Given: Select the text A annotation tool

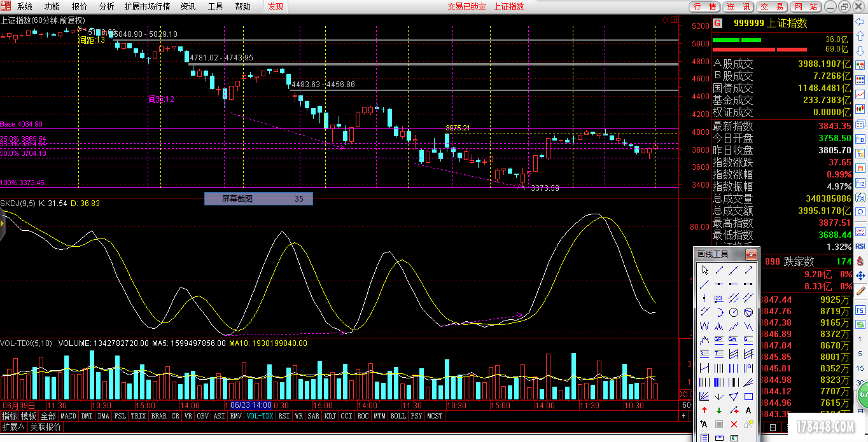Looking at the screenshot, I should [748, 410].
